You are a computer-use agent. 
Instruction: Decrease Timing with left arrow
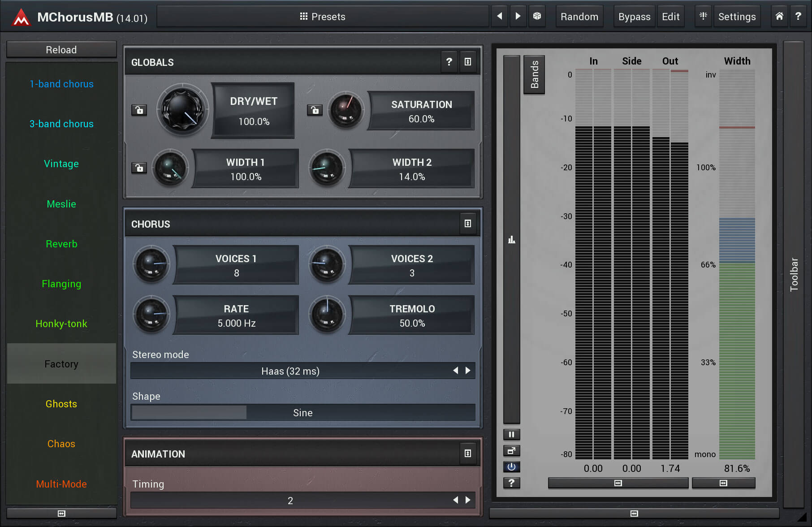click(x=456, y=500)
